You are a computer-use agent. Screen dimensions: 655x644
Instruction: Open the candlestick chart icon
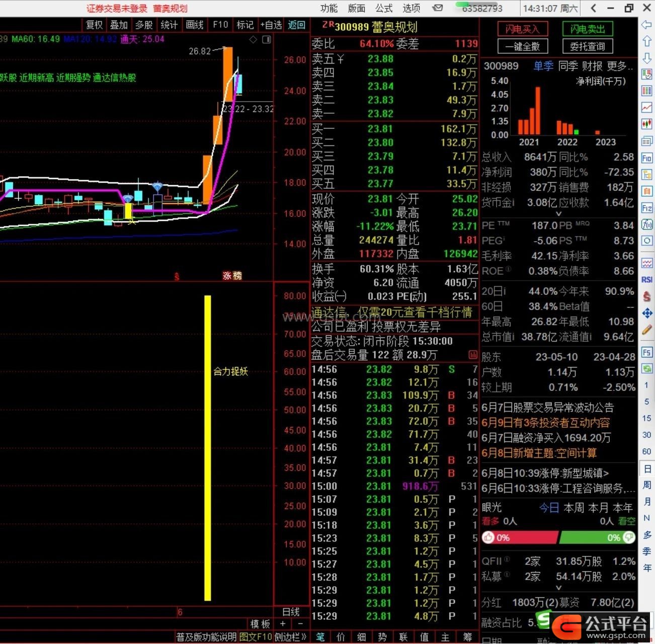point(647,124)
